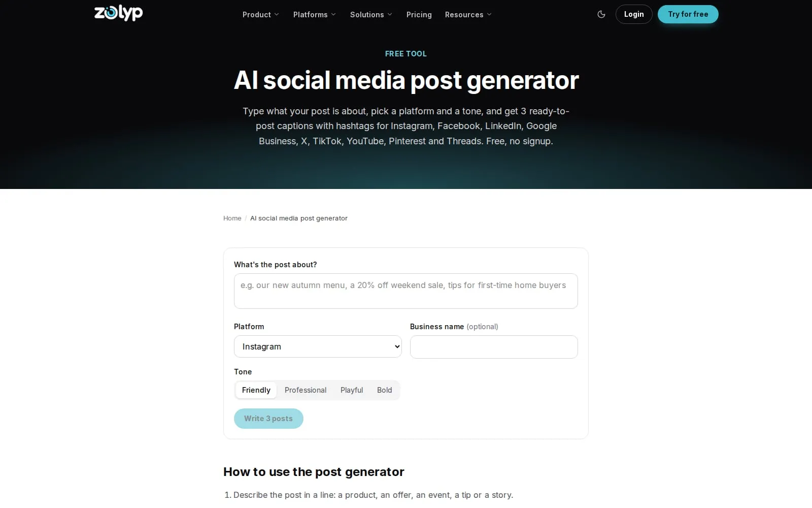Screen dimensions: 812x508
Task: Click the Zolyp logo
Action: (x=118, y=13)
